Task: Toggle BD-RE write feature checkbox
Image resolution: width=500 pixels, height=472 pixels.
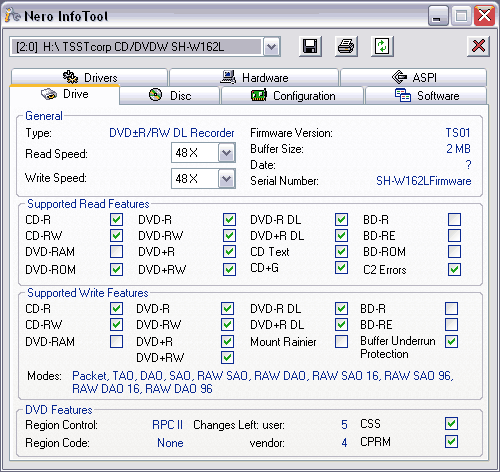Action: click(x=451, y=325)
